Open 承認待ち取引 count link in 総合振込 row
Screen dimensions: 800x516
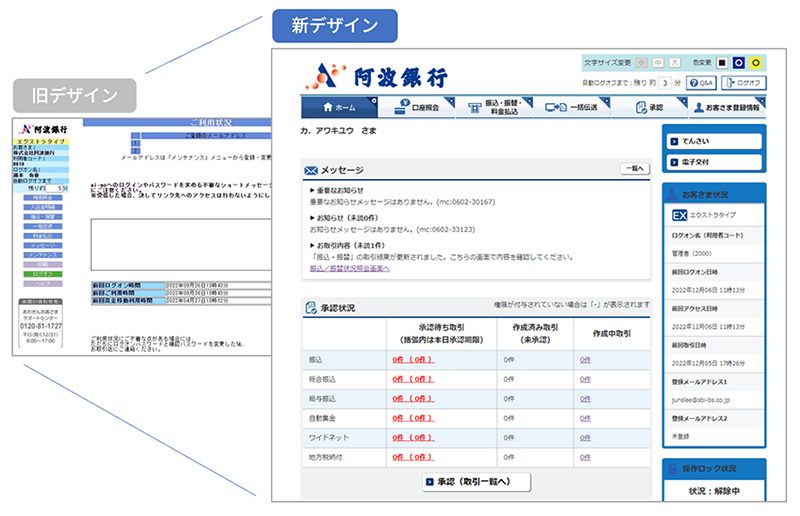click(x=413, y=379)
